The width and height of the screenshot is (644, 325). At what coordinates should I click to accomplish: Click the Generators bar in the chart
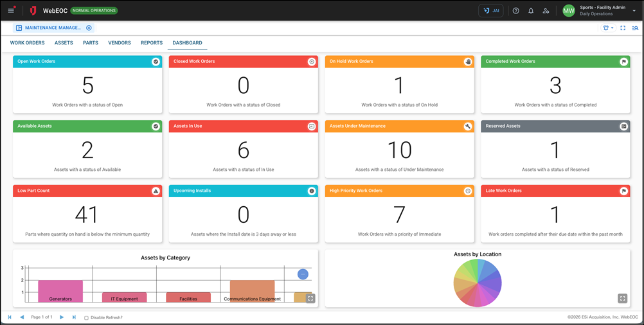[60, 291]
